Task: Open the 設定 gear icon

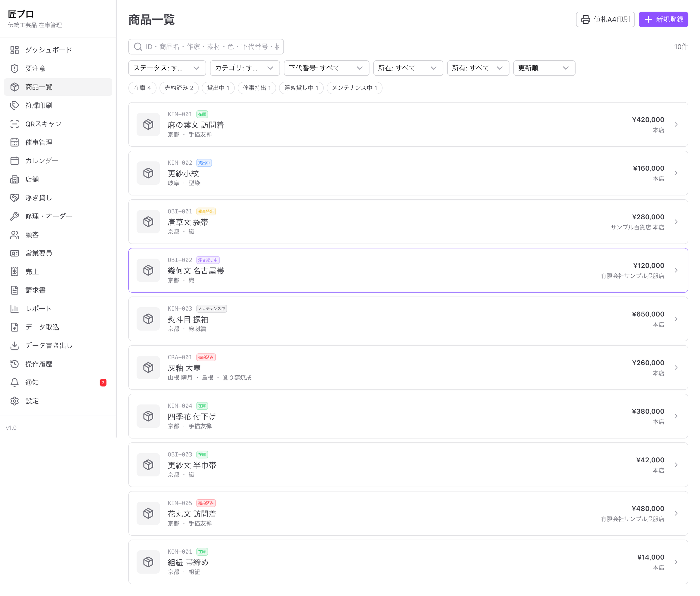Action: [15, 401]
